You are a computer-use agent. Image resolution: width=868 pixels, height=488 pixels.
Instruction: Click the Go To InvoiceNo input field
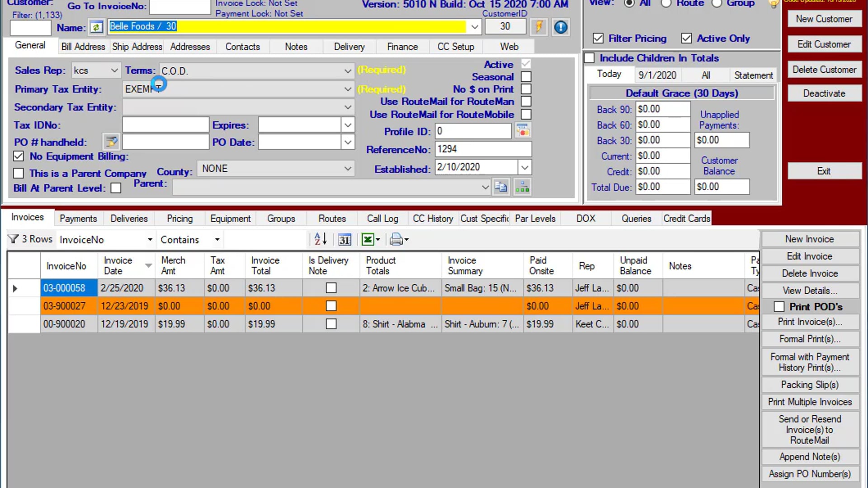pyautogui.click(x=180, y=6)
